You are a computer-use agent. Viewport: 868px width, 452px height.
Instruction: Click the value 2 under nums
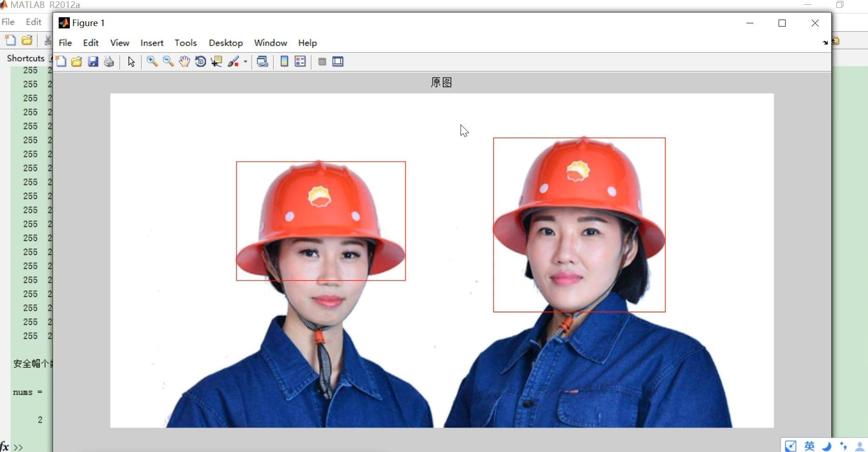[x=40, y=420]
